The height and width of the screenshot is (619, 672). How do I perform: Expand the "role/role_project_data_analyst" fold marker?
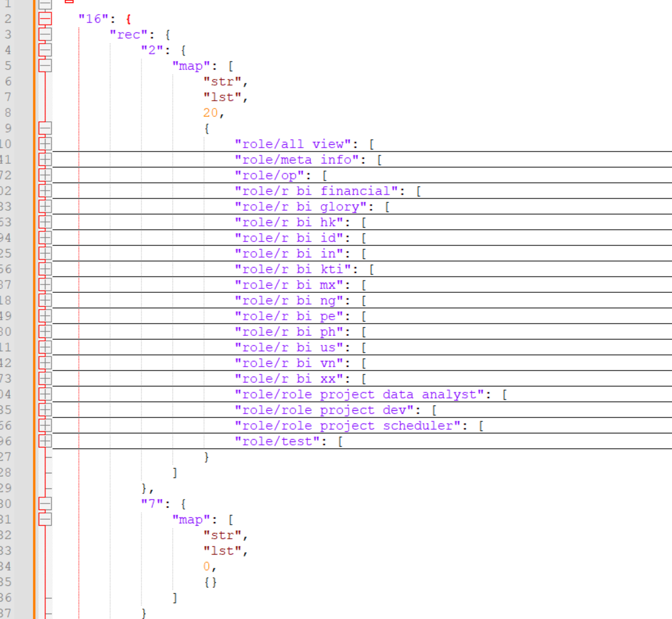[x=45, y=394]
